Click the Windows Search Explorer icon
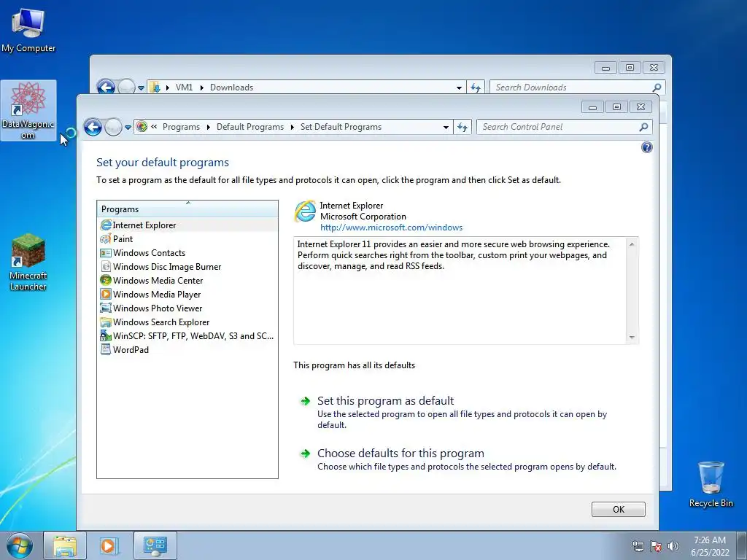The image size is (747, 560). click(106, 322)
